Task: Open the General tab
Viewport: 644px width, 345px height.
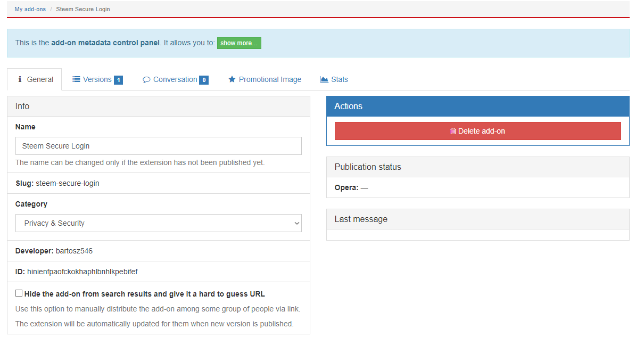Action: coord(35,79)
